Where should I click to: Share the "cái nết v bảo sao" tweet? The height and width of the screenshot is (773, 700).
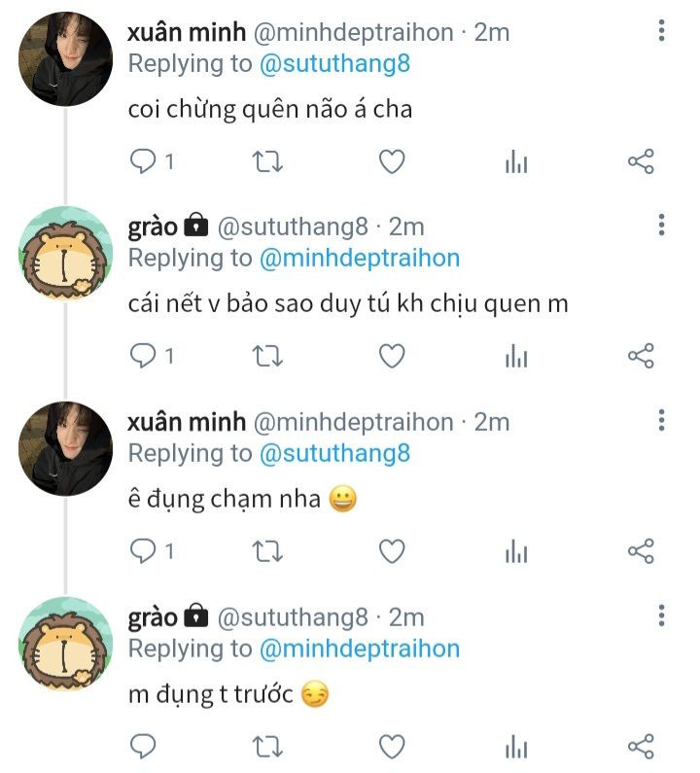point(641,357)
